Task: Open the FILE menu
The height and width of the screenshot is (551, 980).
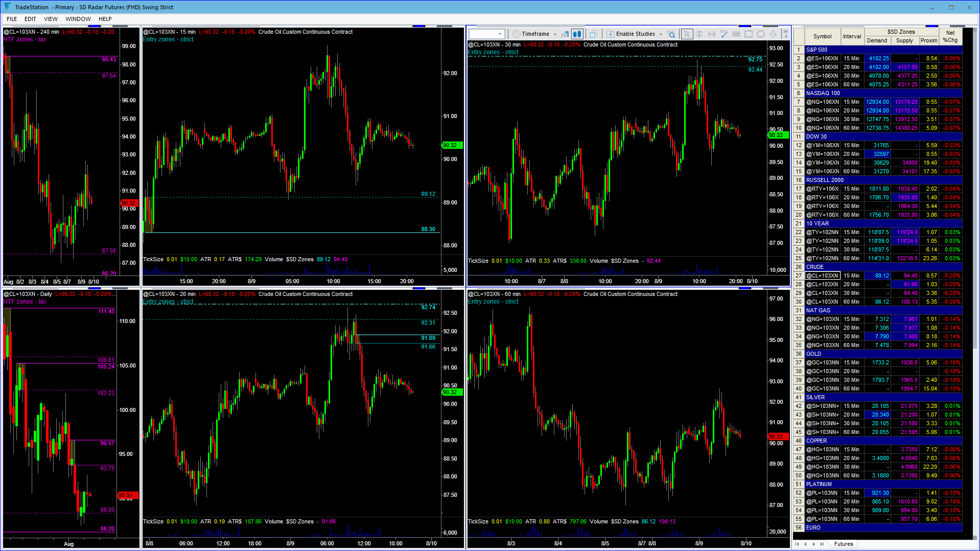Action: click(x=12, y=19)
